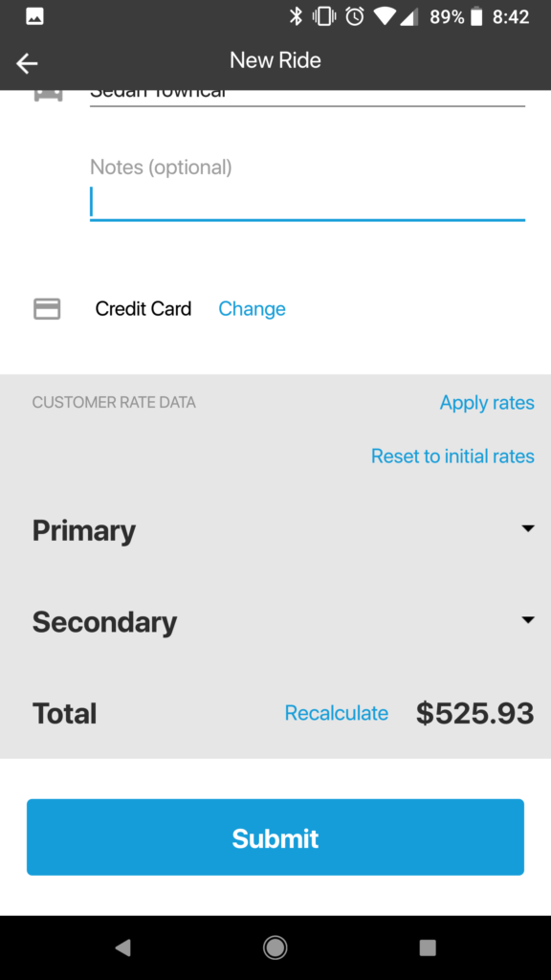Click the Change payment method link
Viewport: 551px width, 980px height.
pyautogui.click(x=252, y=309)
